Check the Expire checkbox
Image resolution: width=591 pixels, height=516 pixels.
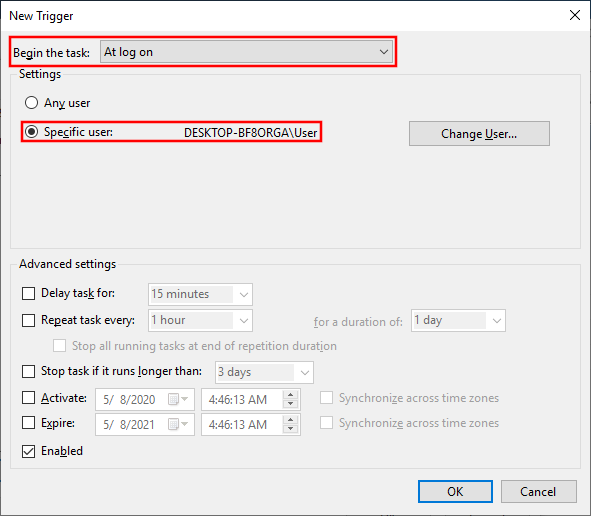(29, 423)
